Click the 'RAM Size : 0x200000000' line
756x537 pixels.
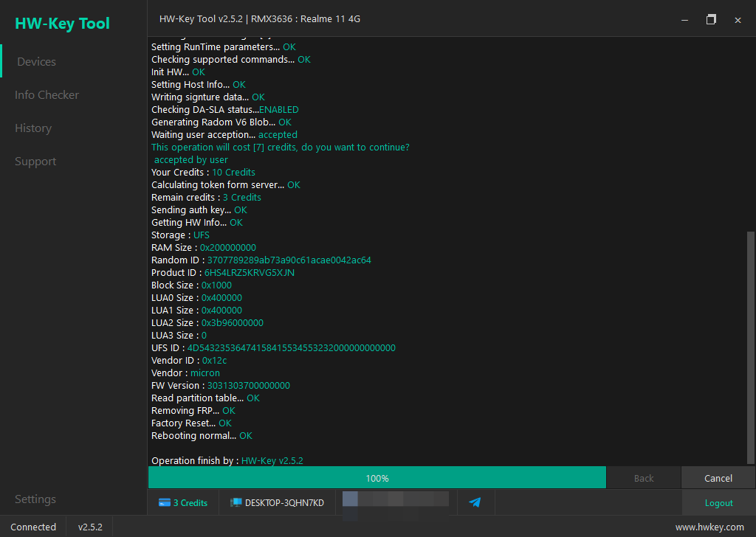click(204, 248)
